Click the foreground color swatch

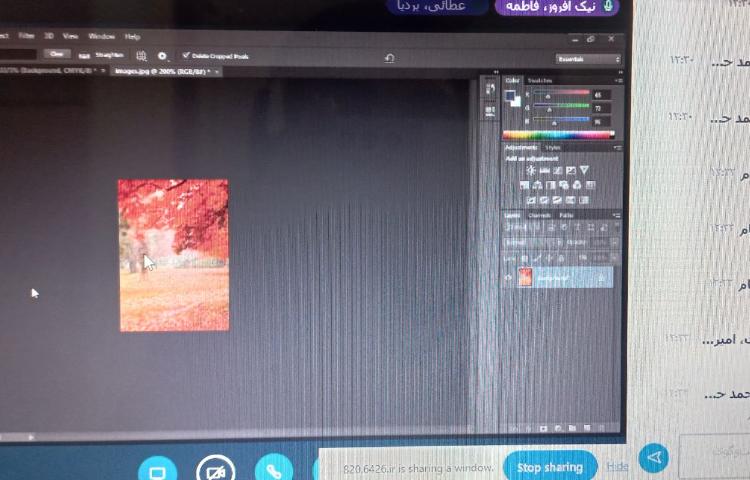pos(510,96)
